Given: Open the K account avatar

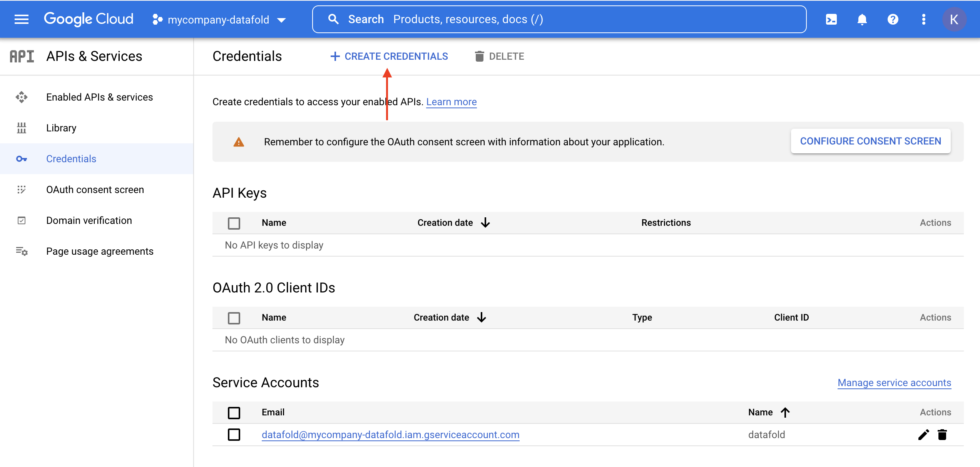Looking at the screenshot, I should (x=954, y=19).
